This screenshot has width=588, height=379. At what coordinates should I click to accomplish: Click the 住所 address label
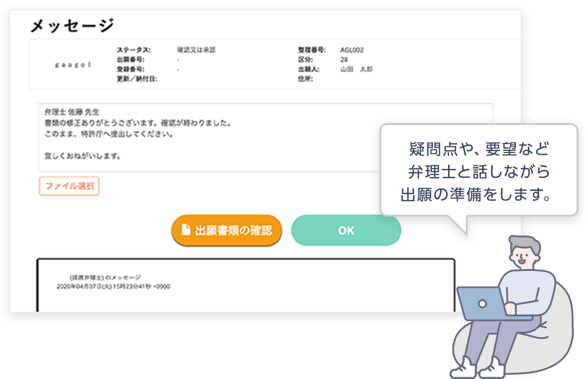click(x=300, y=79)
